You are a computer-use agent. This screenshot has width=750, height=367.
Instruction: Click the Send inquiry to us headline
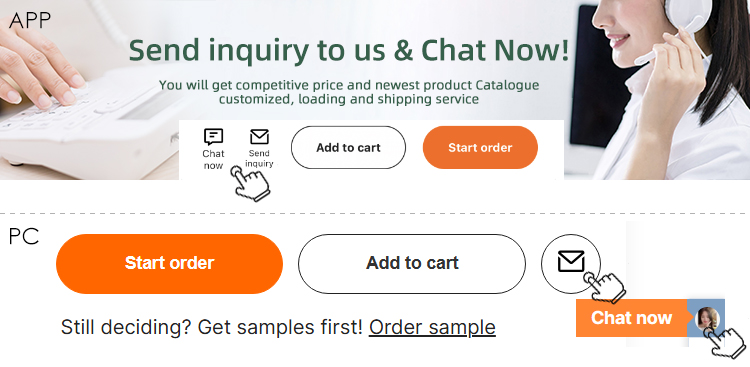[x=349, y=50]
